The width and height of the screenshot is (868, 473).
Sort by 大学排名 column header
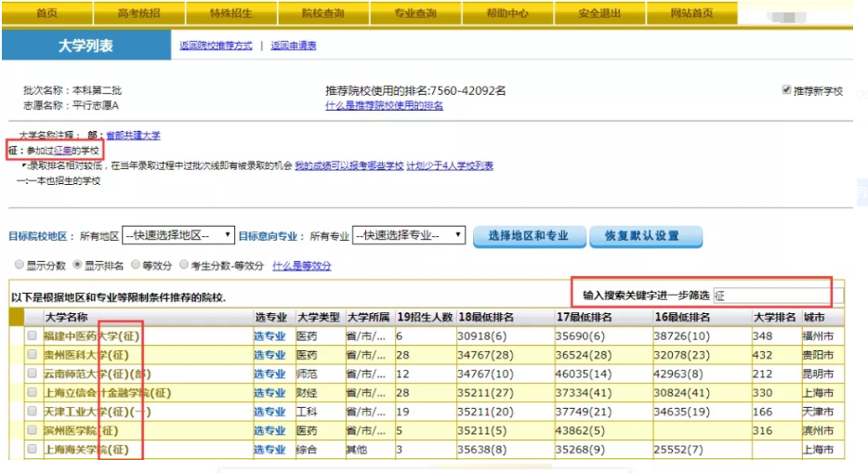click(x=775, y=317)
